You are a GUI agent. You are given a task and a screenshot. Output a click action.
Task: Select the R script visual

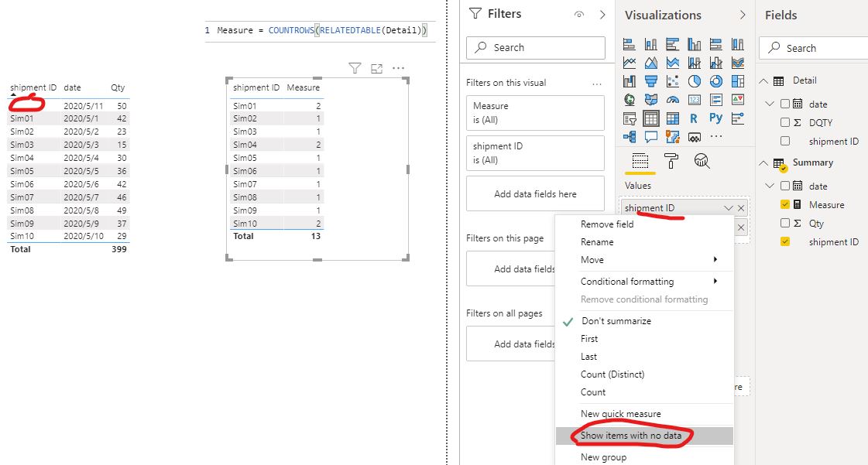click(695, 118)
